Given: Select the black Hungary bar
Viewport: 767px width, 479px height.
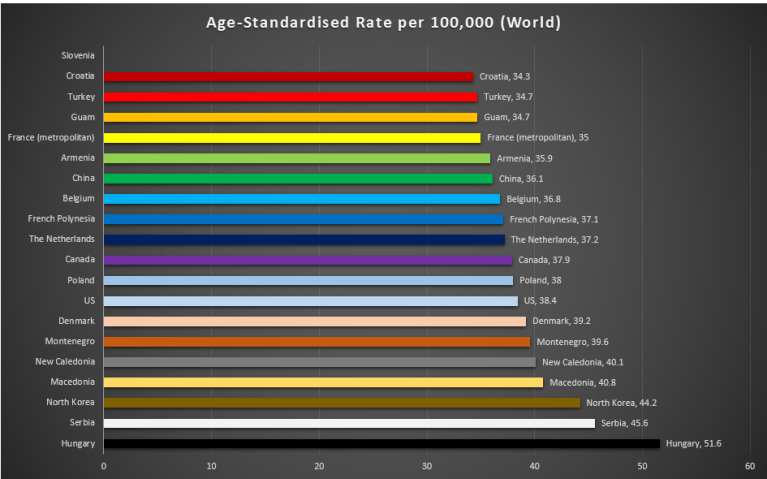Looking at the screenshot, I should (x=381, y=443).
